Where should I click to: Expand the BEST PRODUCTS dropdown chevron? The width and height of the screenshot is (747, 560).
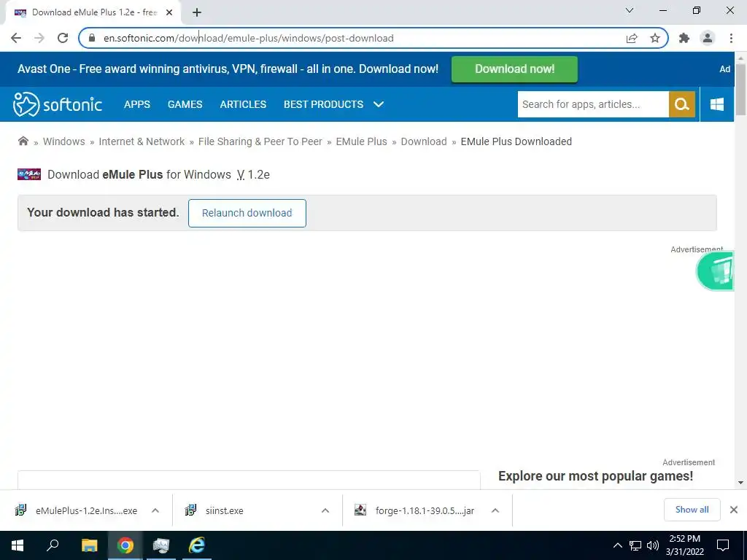(x=379, y=104)
